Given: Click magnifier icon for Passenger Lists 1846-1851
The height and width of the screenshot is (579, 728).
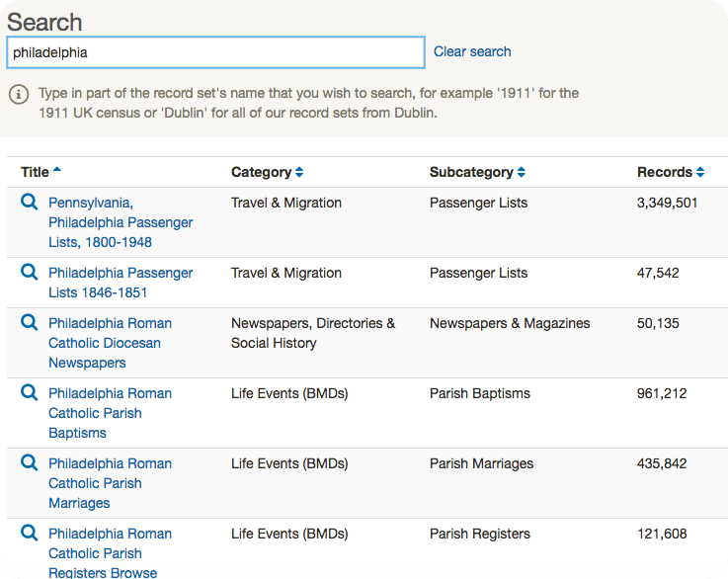Looking at the screenshot, I should click(30, 273).
